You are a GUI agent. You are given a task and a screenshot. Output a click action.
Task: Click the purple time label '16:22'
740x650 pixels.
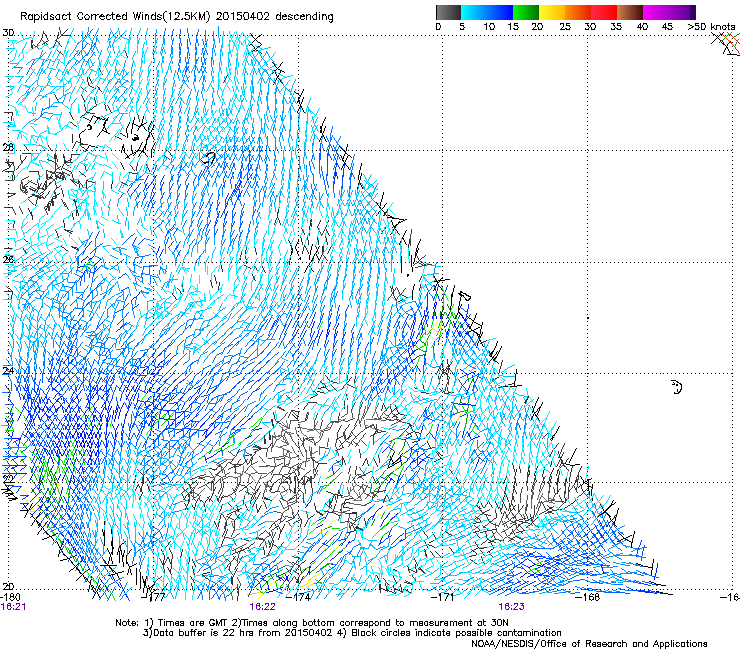point(262,607)
